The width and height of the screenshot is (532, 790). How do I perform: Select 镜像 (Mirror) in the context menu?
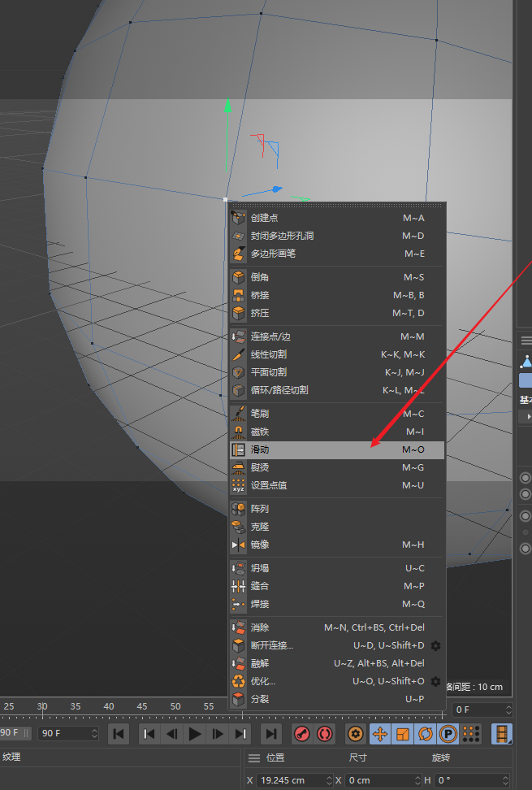coord(258,545)
